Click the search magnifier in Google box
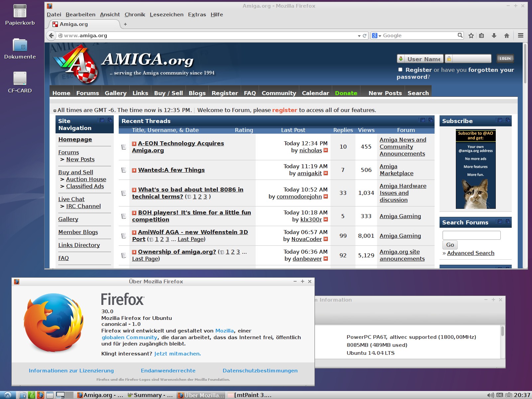 460,35
